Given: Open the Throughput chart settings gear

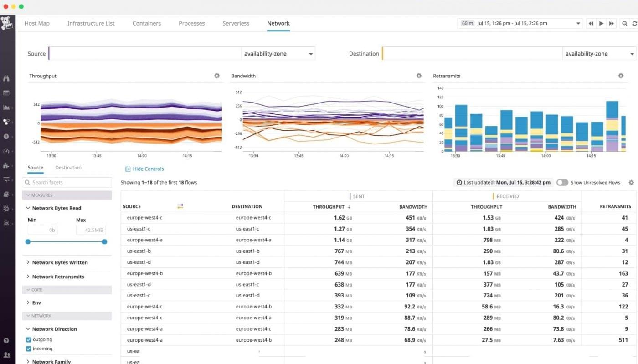Looking at the screenshot, I should 217,76.
